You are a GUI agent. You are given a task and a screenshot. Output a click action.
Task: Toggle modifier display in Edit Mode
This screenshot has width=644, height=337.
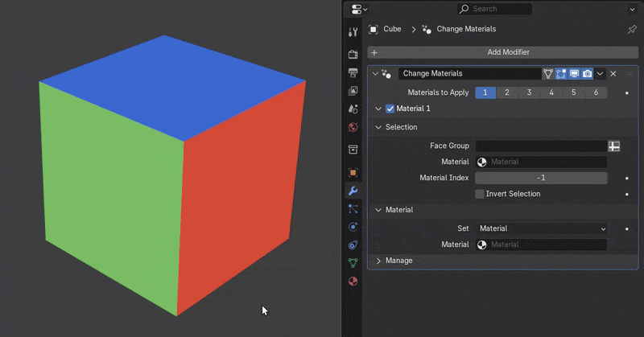pos(560,74)
